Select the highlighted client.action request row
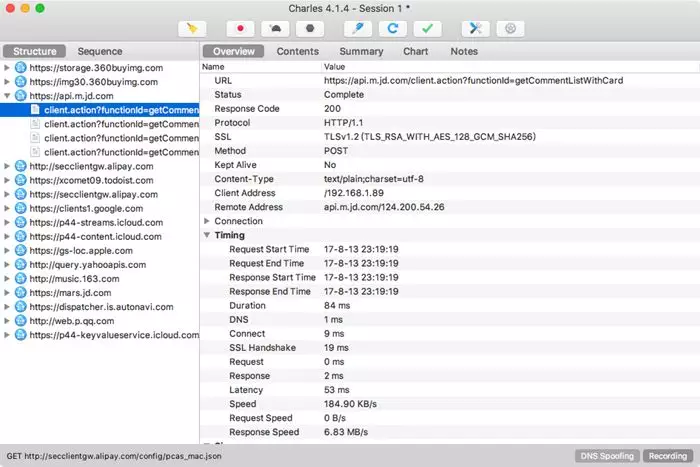700x467 pixels. 100,110
